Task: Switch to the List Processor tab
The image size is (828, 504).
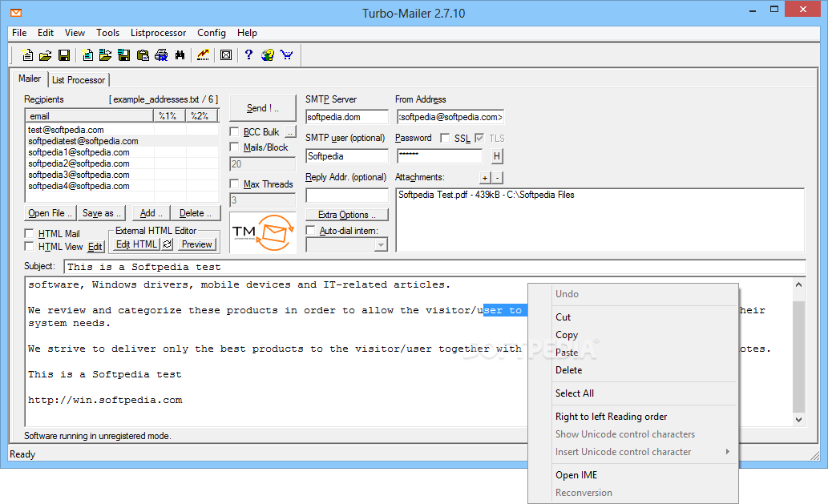Action: (x=79, y=79)
